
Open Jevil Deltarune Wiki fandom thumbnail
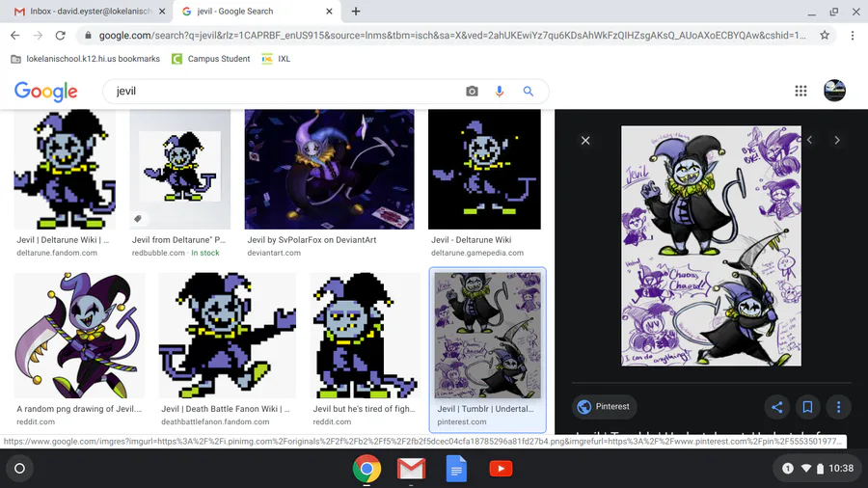point(65,170)
